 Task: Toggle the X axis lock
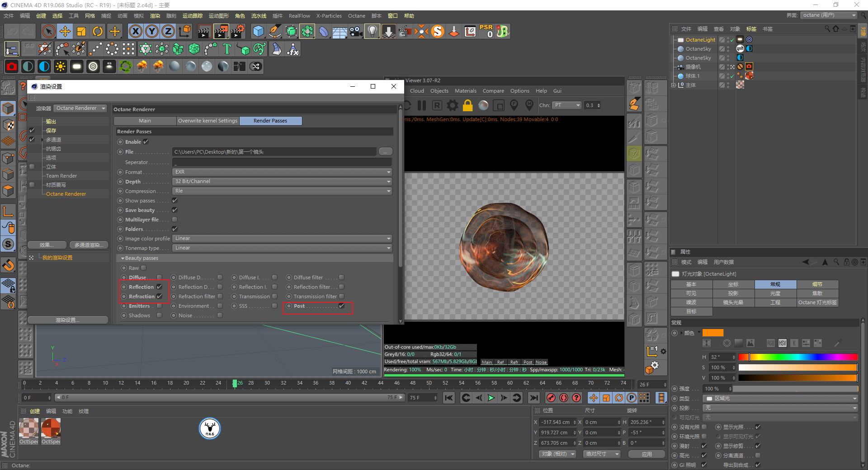click(135, 31)
